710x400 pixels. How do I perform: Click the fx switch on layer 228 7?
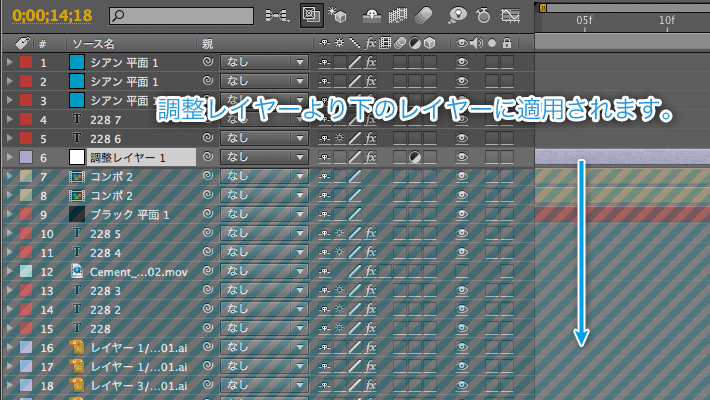click(371, 119)
